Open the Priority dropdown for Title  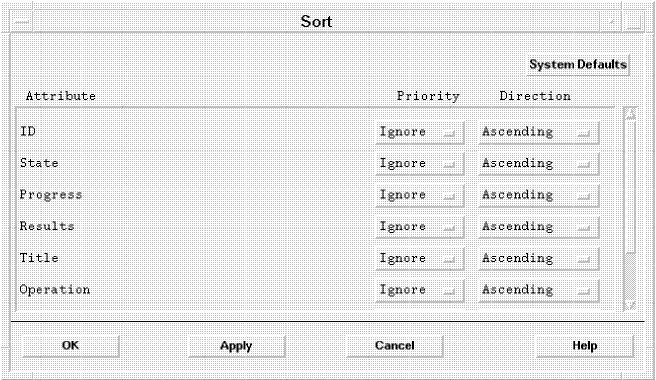tap(420, 259)
